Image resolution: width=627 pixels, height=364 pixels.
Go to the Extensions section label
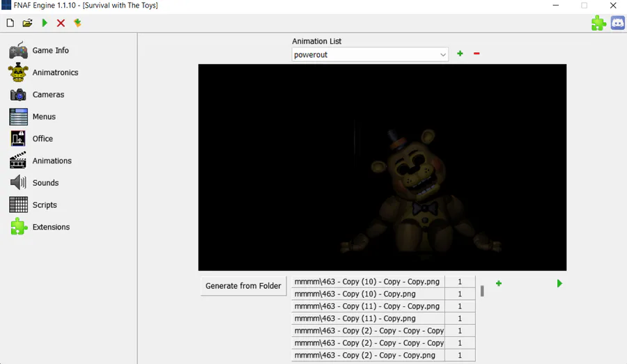point(51,227)
